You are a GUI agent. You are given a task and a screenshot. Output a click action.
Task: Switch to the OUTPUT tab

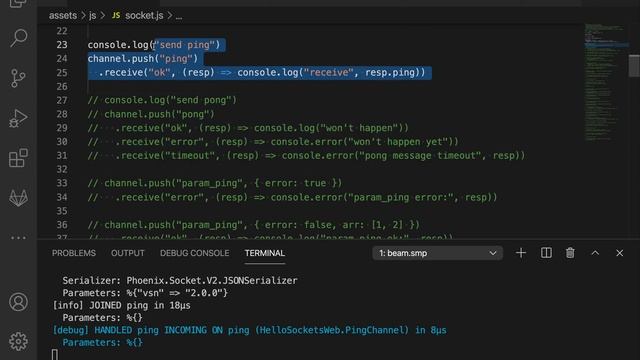128,253
